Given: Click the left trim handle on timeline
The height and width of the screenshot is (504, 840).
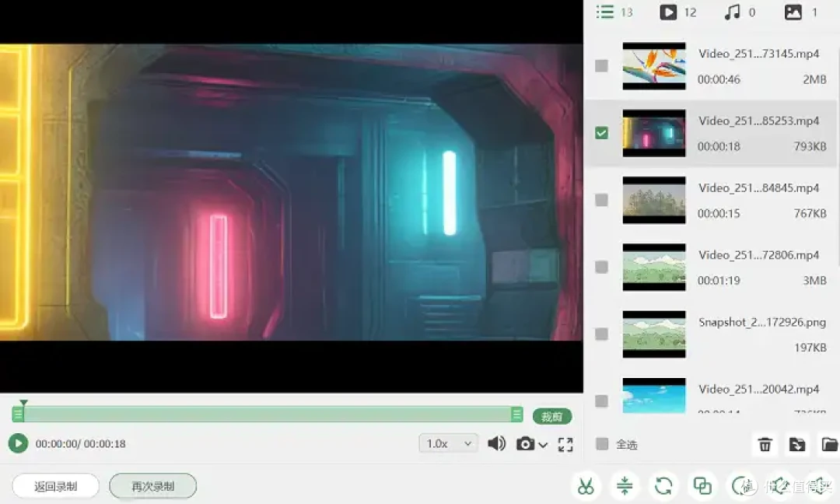Looking at the screenshot, I should pos(18,414).
